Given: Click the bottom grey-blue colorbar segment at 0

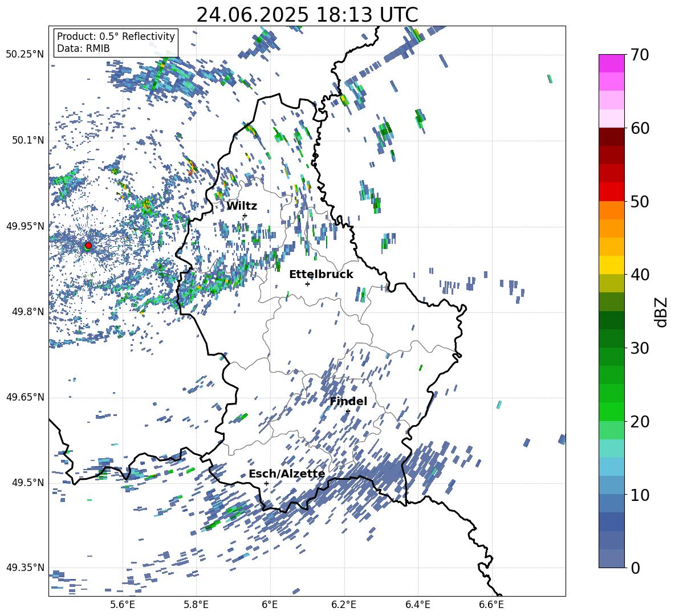Looking at the screenshot, I should pos(611,559).
